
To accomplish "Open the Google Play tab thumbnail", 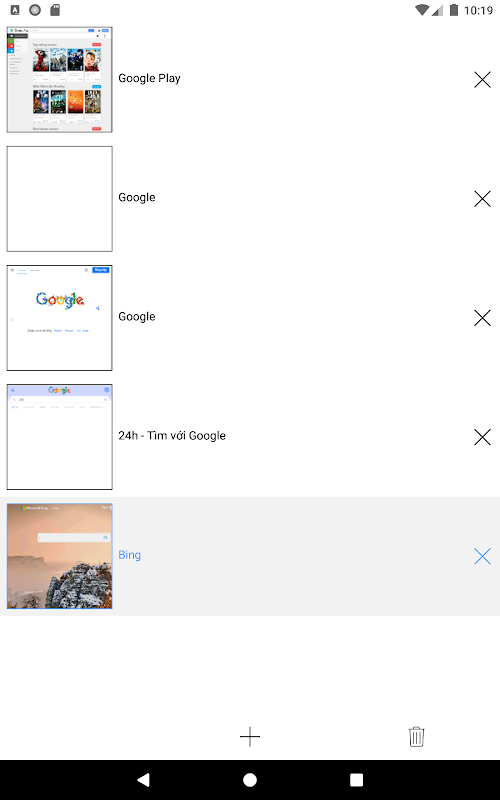I will click(60, 80).
